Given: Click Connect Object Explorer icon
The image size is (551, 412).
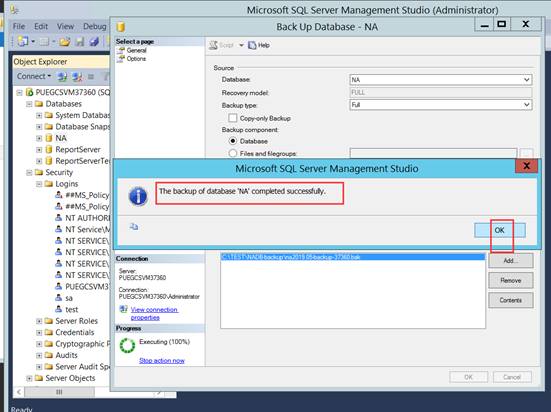Looking at the screenshot, I should coord(62,76).
